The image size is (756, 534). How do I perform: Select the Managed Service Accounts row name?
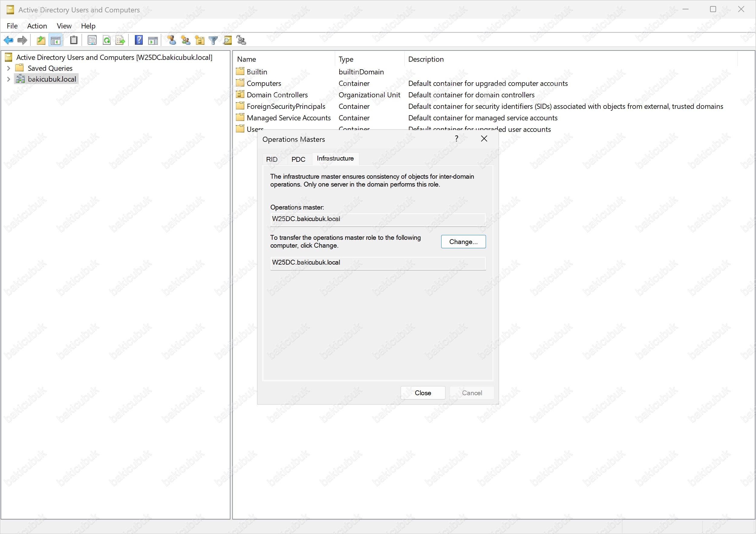pyautogui.click(x=288, y=118)
